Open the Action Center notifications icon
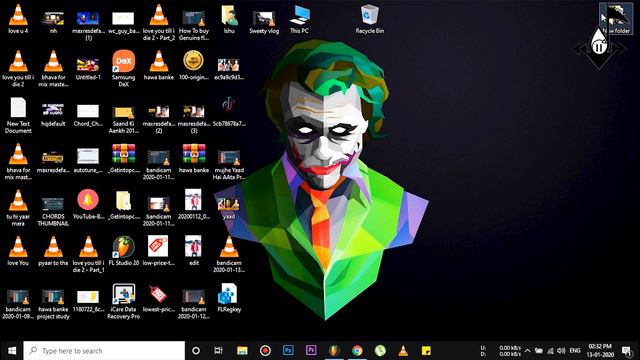 click(x=627, y=351)
